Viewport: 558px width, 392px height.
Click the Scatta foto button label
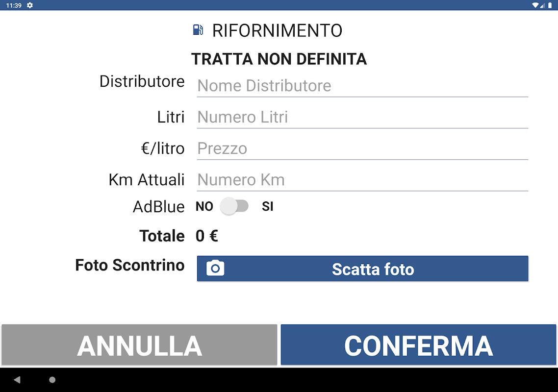(x=373, y=269)
